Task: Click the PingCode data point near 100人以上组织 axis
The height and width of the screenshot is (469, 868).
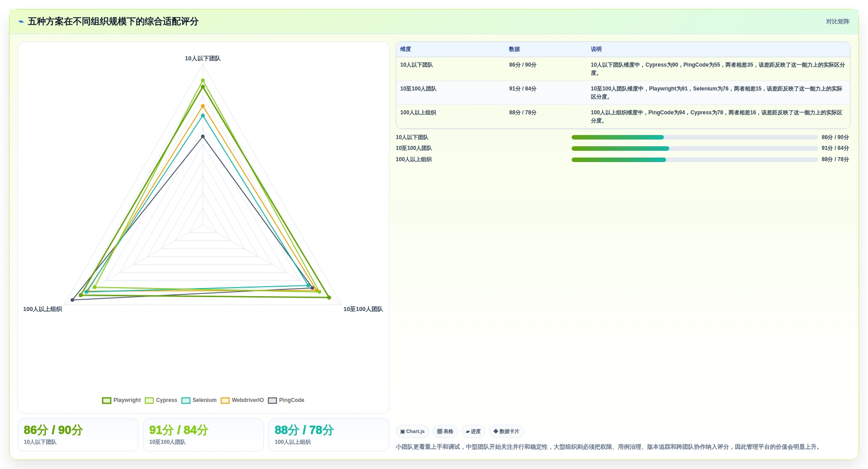Action: [x=72, y=300]
